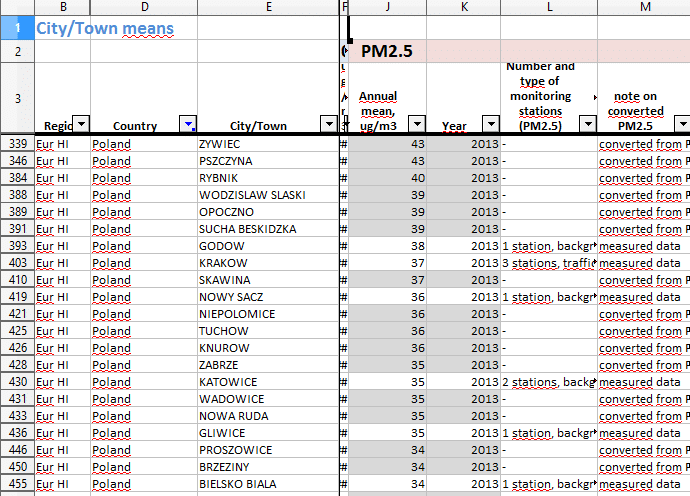Open the Year column filter dropdown
Screen dimensions: 690x496
(x=490, y=124)
